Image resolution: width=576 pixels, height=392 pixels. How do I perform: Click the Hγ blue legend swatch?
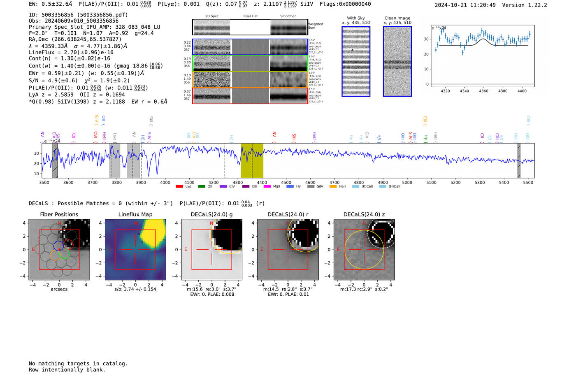(x=290, y=186)
